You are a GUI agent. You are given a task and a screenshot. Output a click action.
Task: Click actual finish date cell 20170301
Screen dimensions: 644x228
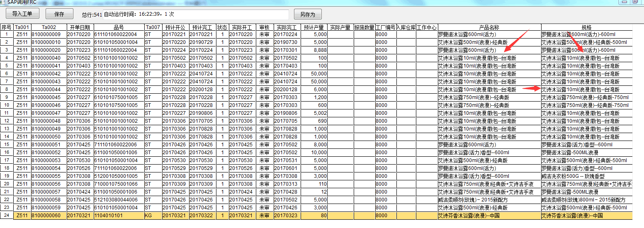click(287, 50)
